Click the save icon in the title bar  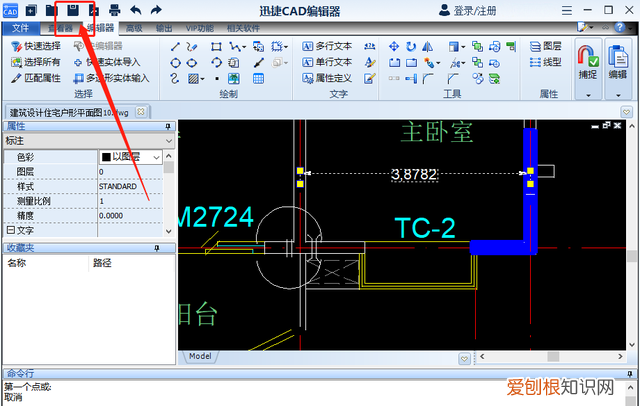click(x=73, y=10)
